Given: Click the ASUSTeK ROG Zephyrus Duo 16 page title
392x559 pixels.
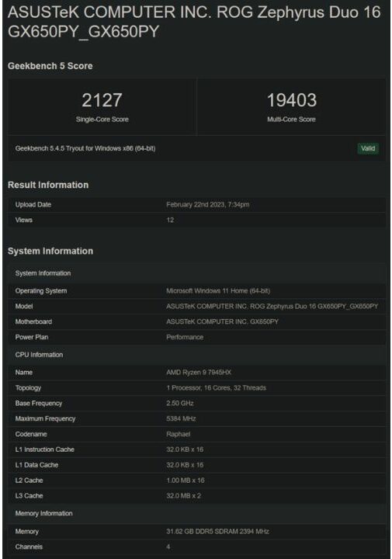Looking at the screenshot, I should [194, 22].
